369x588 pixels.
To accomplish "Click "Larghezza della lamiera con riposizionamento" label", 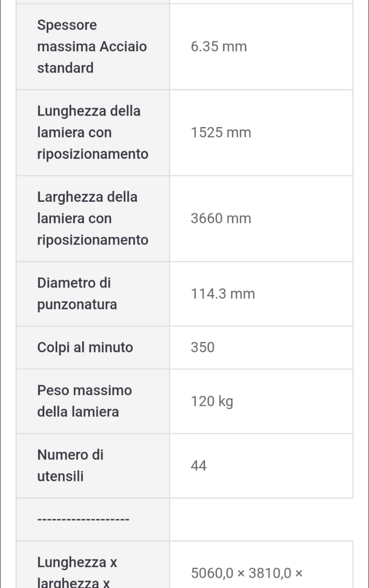I will (x=93, y=218).
